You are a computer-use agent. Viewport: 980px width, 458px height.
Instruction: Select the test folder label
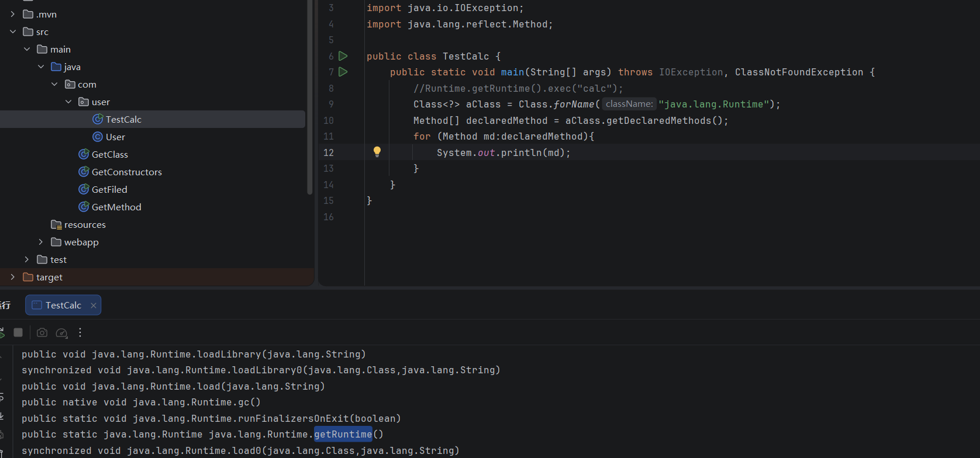58,259
